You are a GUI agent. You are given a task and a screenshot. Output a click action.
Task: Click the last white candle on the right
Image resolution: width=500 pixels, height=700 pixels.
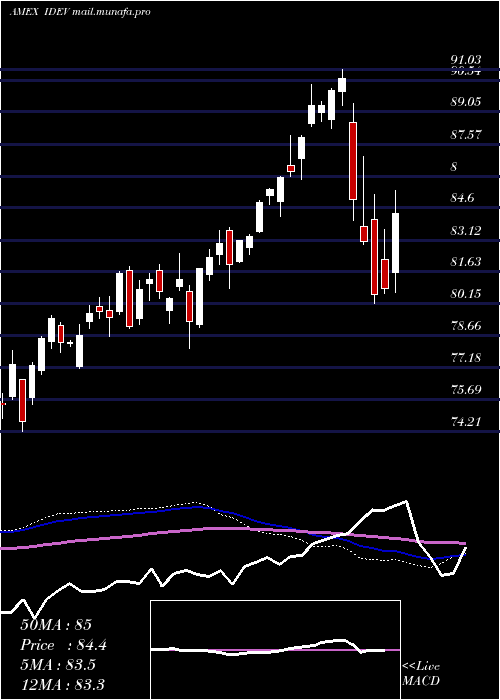pyautogui.click(x=396, y=243)
